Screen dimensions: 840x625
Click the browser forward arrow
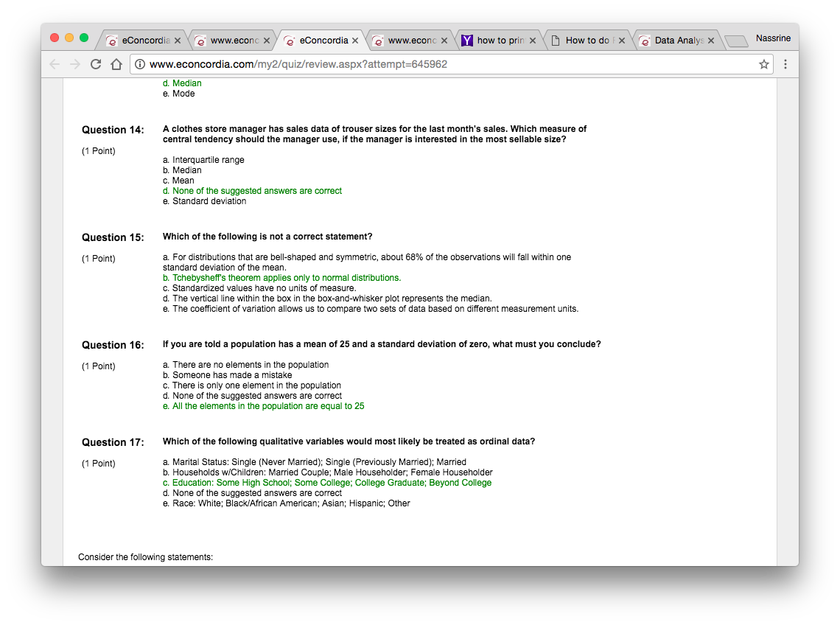pos(75,64)
